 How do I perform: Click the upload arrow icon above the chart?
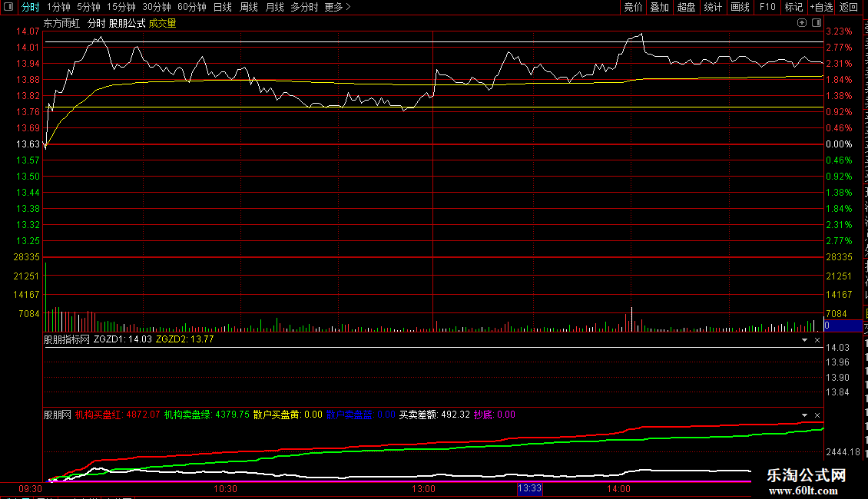[802, 23]
